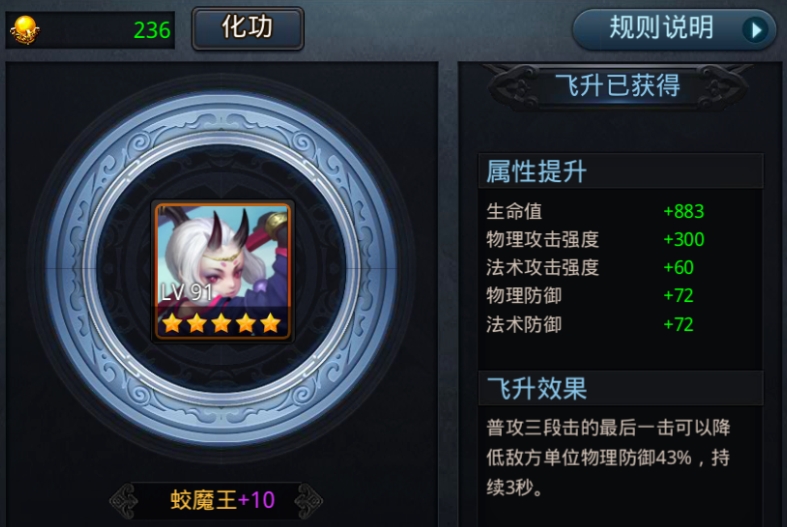The height and width of the screenshot is (527, 787).
Task: Click the 飞升已获得 header banner
Action: click(x=618, y=86)
